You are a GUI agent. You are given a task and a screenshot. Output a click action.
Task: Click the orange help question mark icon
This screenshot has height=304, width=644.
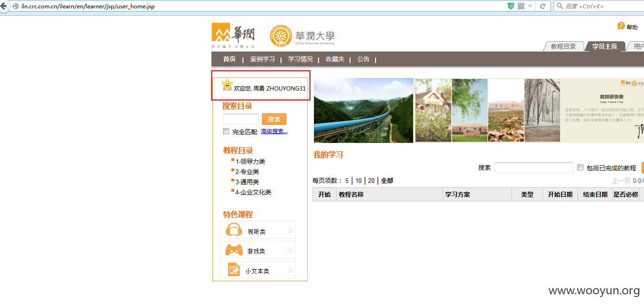click(621, 26)
